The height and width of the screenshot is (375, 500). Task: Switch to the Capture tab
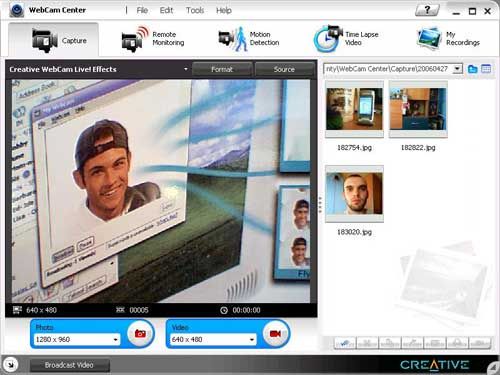(x=53, y=40)
